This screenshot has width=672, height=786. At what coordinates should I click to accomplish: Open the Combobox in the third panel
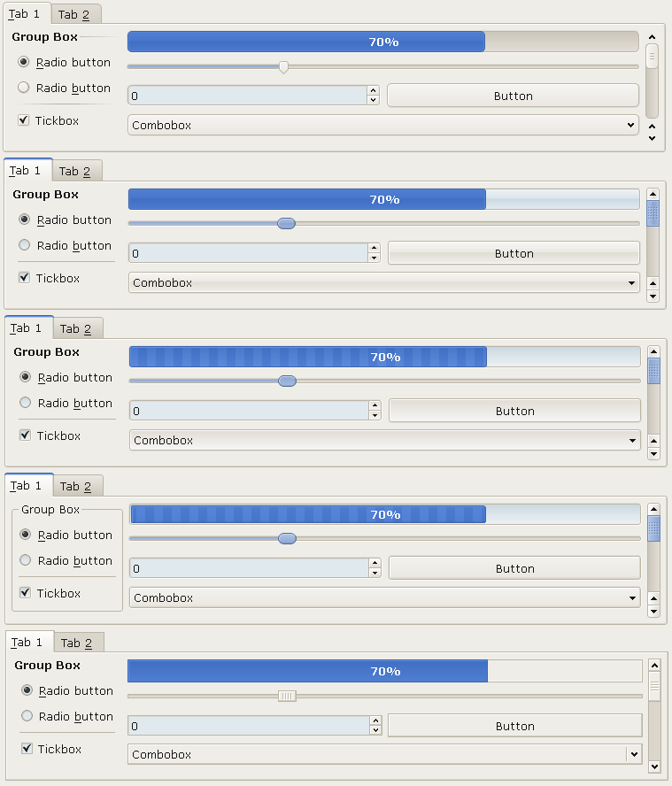385,440
